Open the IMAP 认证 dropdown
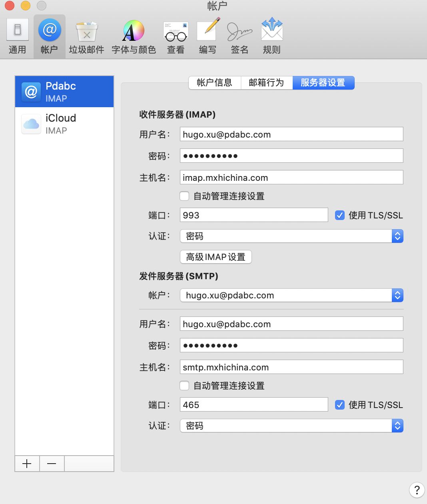The height and width of the screenshot is (504, 427). (397, 236)
